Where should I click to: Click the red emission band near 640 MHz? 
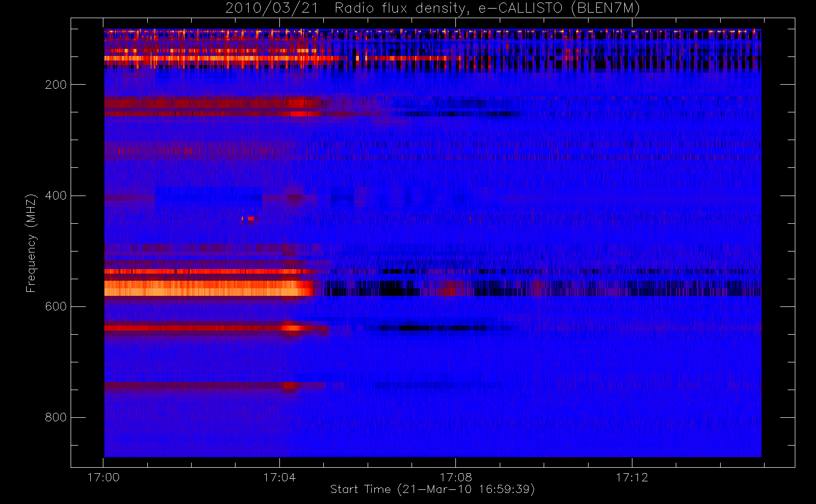click(x=217, y=328)
